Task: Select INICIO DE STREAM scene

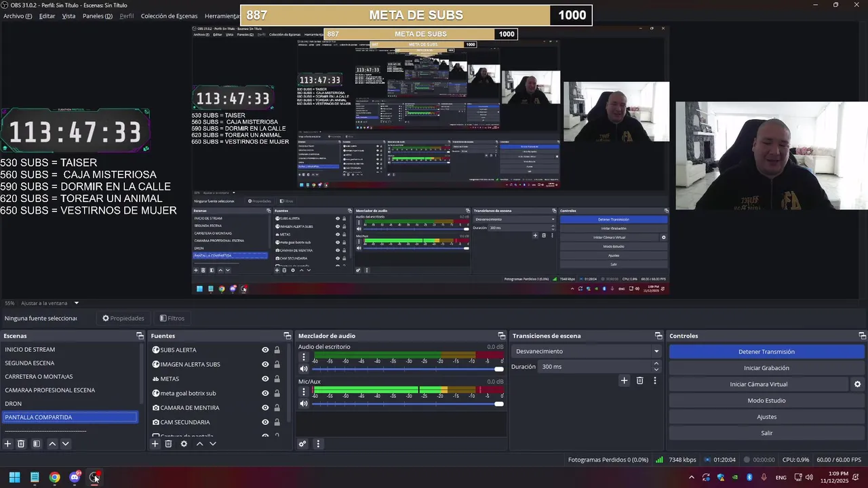Action: (70, 350)
